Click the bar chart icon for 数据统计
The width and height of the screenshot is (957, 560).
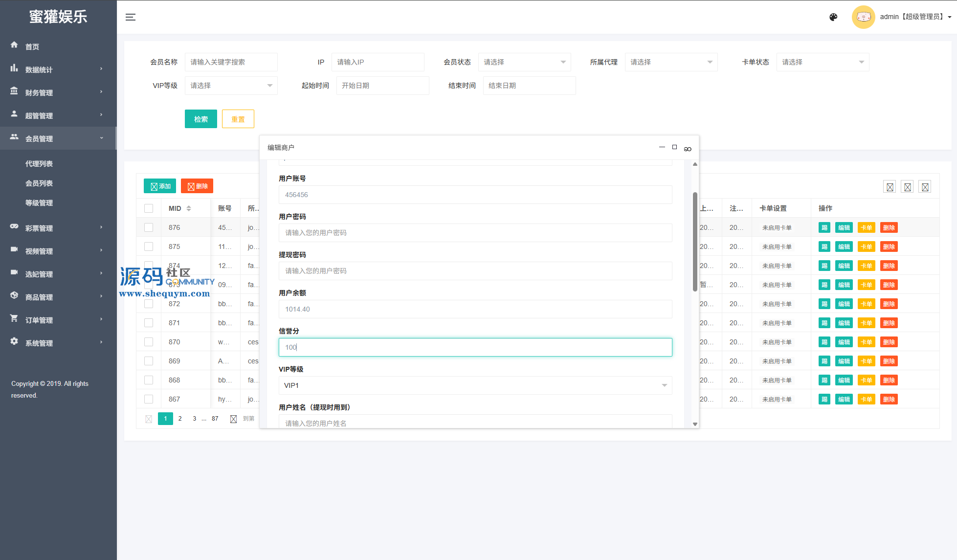tap(14, 68)
